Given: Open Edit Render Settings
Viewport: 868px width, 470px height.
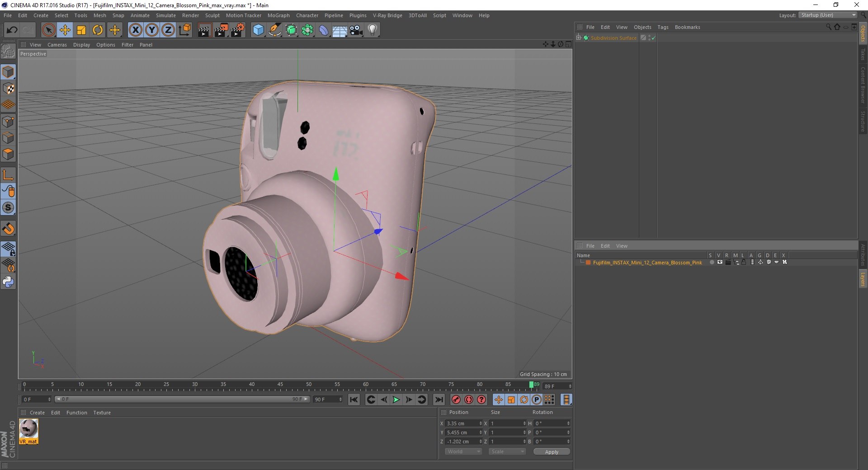Looking at the screenshot, I should coord(238,30).
